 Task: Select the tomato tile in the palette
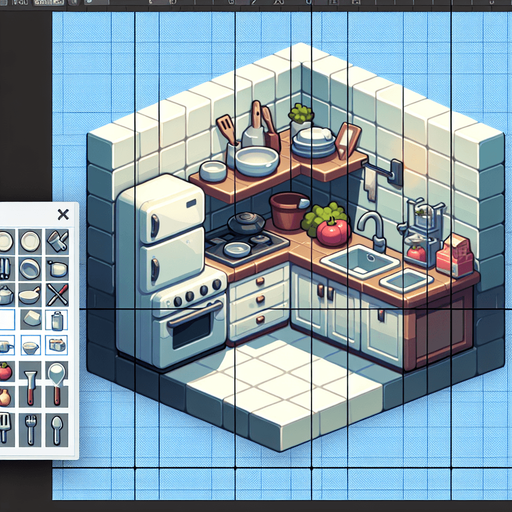pyautogui.click(x=7, y=371)
